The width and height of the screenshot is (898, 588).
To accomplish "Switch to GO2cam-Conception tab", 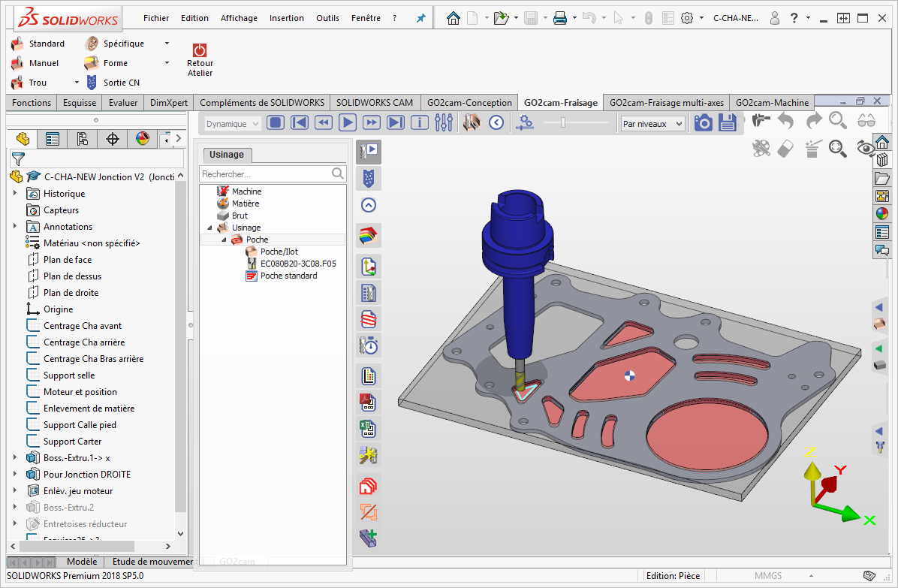I will pyautogui.click(x=469, y=102).
